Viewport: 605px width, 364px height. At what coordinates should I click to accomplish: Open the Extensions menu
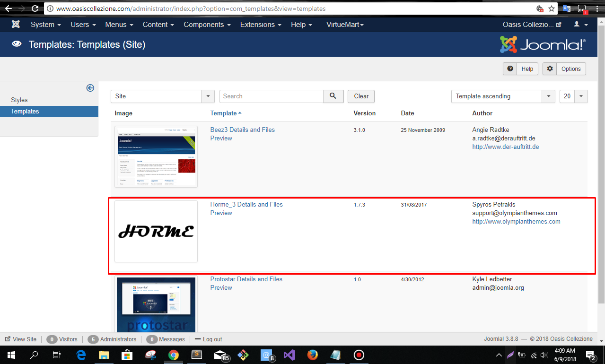click(x=261, y=25)
